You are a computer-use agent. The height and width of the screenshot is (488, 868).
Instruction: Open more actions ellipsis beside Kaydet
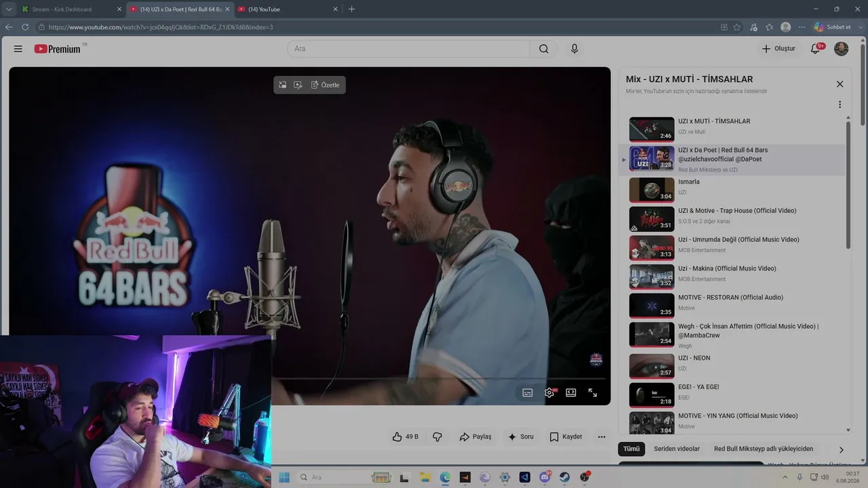(601, 437)
